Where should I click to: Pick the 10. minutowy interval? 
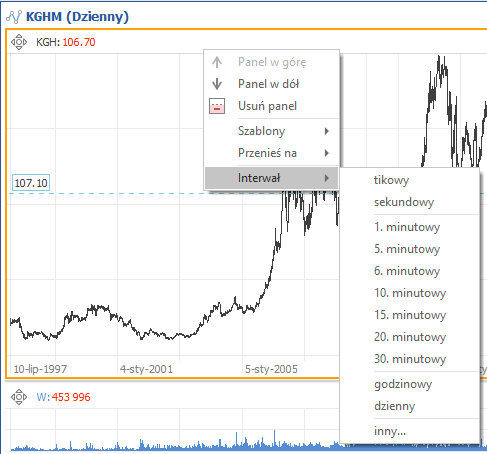410,293
